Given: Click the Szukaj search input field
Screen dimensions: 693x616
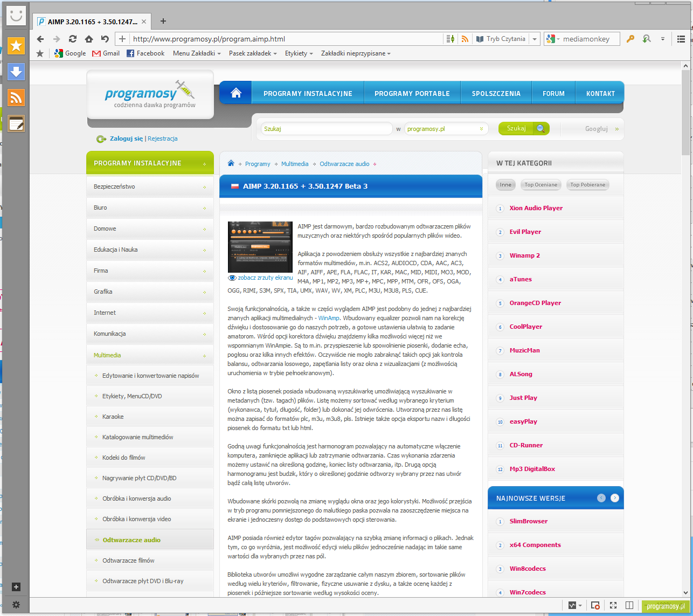Looking at the screenshot, I should (x=327, y=129).
